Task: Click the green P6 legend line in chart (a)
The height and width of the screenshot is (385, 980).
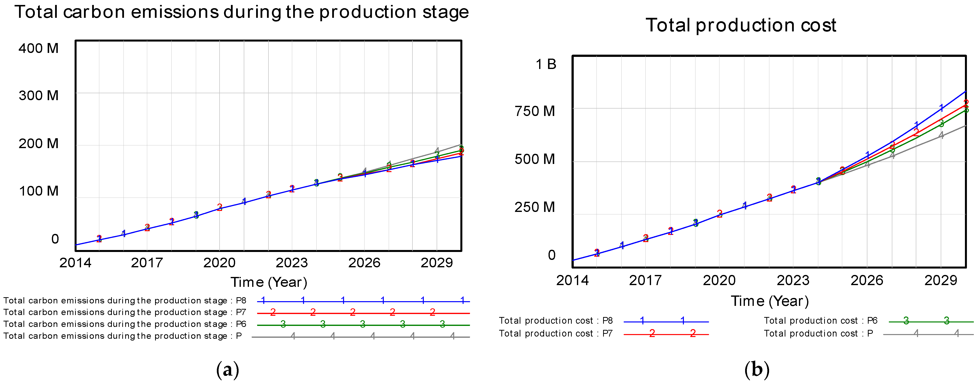Action: (363, 325)
